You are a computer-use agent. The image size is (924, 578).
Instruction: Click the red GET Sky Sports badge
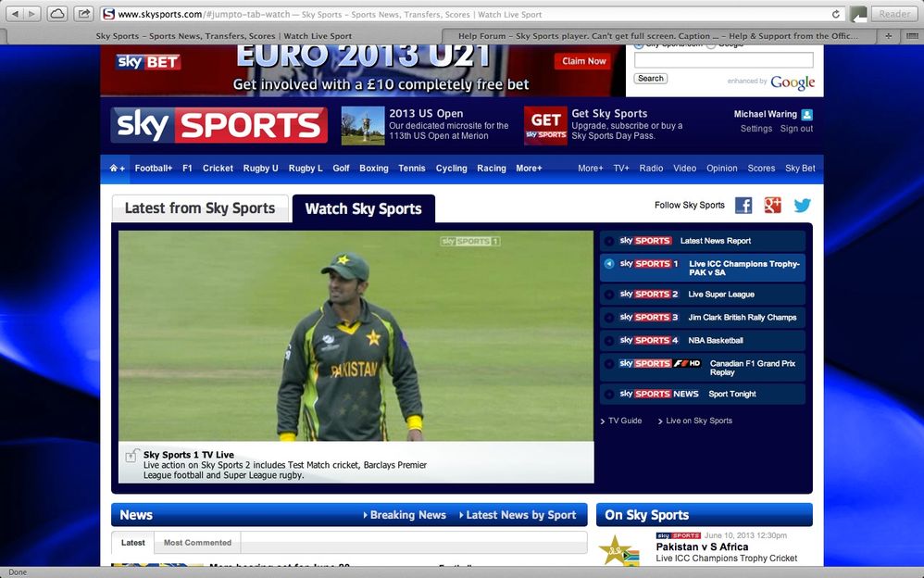point(545,125)
